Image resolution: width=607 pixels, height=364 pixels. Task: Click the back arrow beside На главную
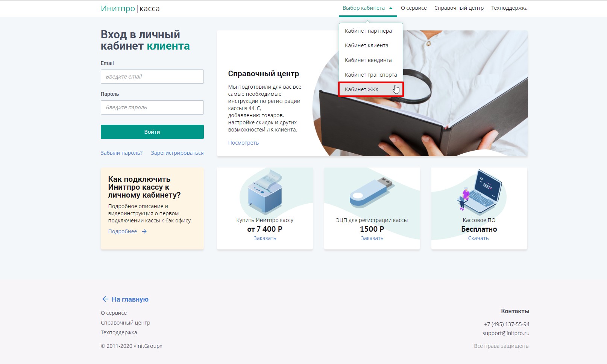coord(105,299)
